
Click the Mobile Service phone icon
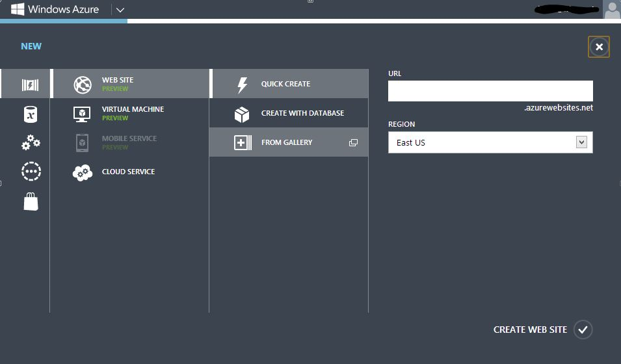tap(82, 143)
